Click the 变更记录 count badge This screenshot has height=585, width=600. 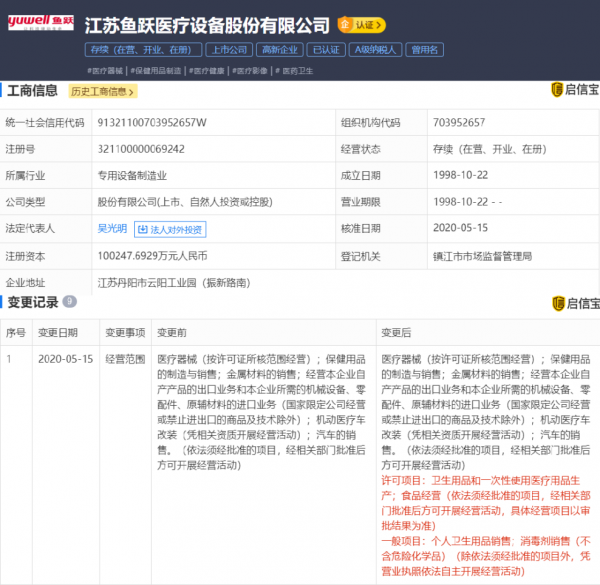point(69,301)
